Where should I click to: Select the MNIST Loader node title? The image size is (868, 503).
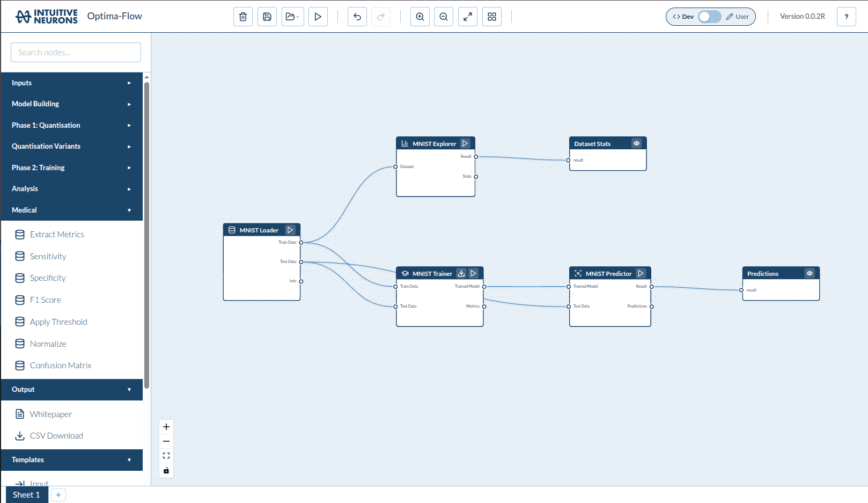[x=259, y=230]
